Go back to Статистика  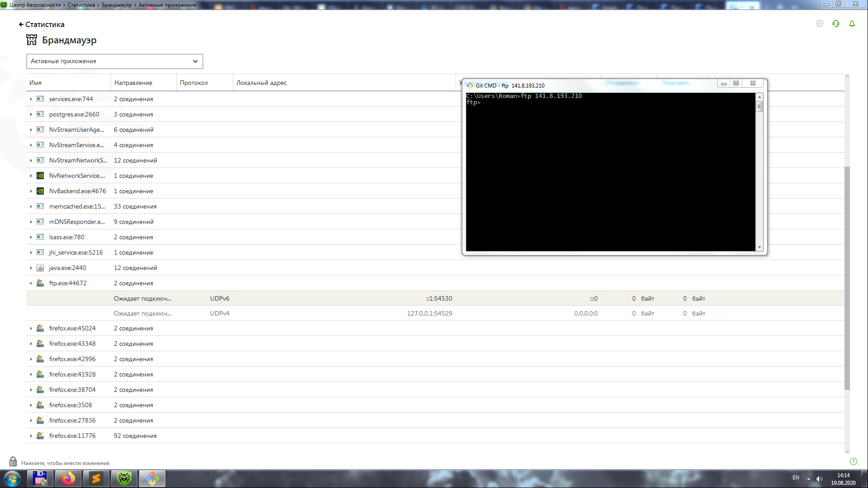click(x=42, y=24)
